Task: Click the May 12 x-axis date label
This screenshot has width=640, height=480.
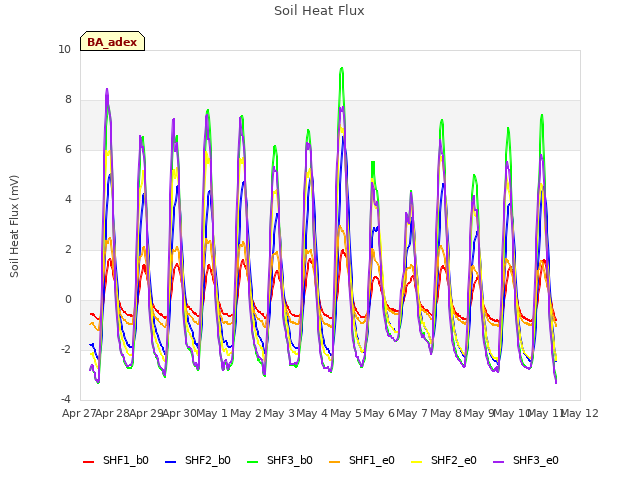Action: [x=580, y=413]
